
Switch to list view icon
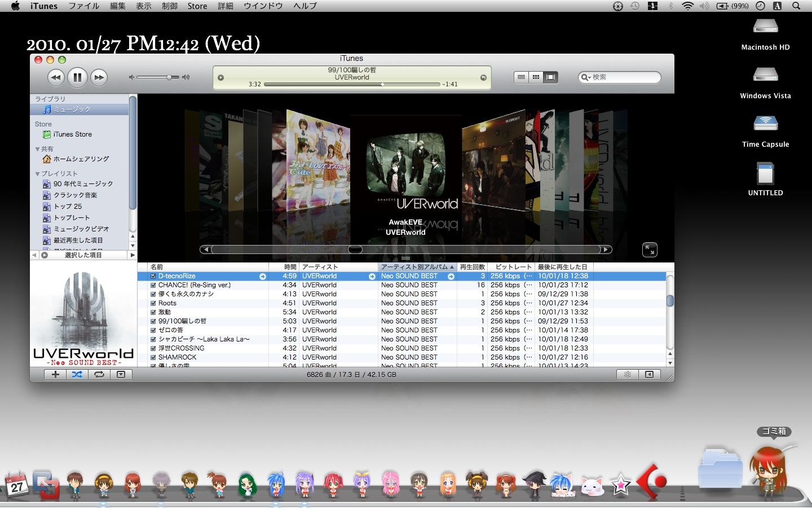point(521,77)
